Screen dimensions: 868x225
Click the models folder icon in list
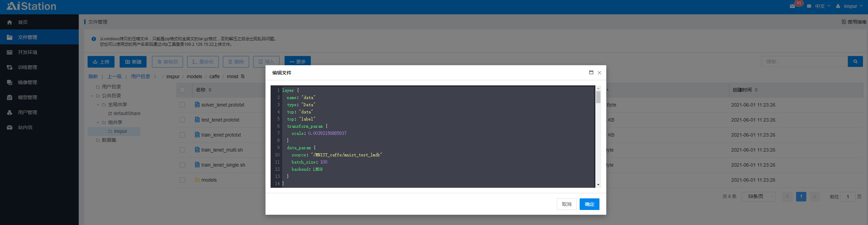tap(197, 180)
